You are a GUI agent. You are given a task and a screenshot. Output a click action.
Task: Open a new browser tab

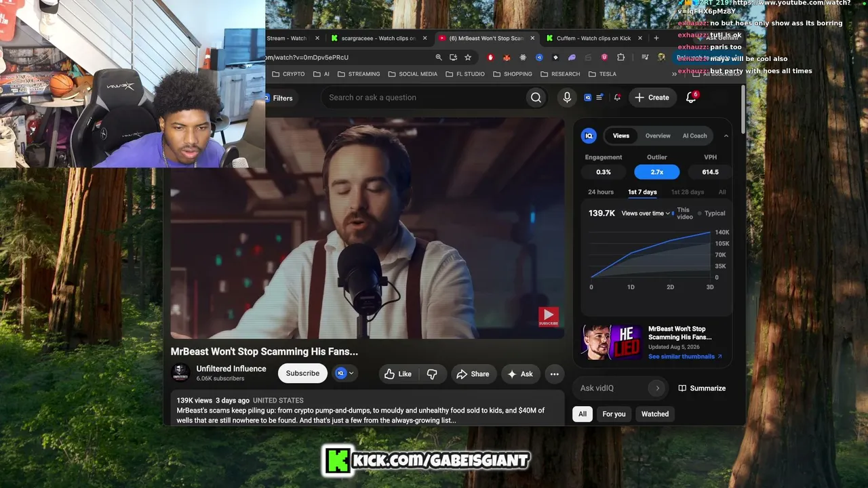click(656, 38)
